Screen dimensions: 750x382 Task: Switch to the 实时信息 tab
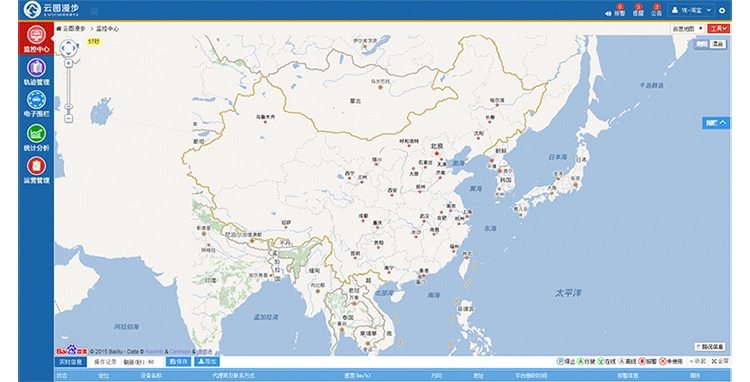point(71,362)
